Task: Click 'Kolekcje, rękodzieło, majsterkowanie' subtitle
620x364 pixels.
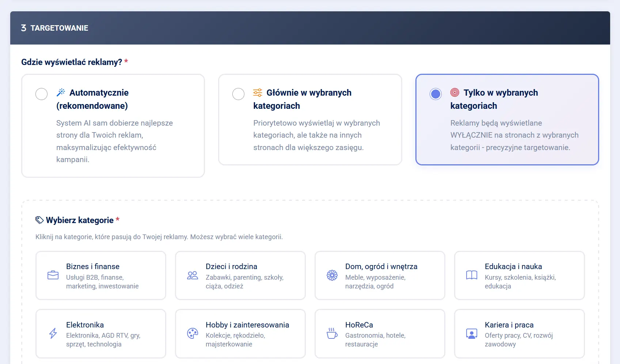Action: (x=235, y=340)
